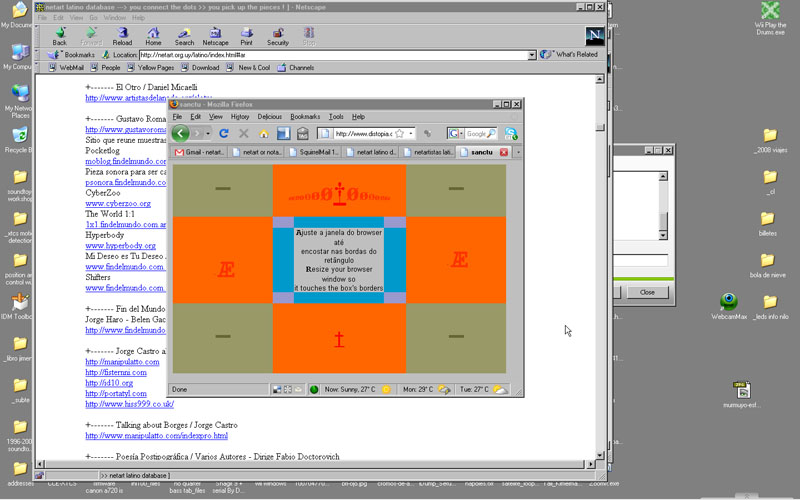800x500 pixels.
Task: Go to the Firefox Home page
Action: click(x=264, y=133)
